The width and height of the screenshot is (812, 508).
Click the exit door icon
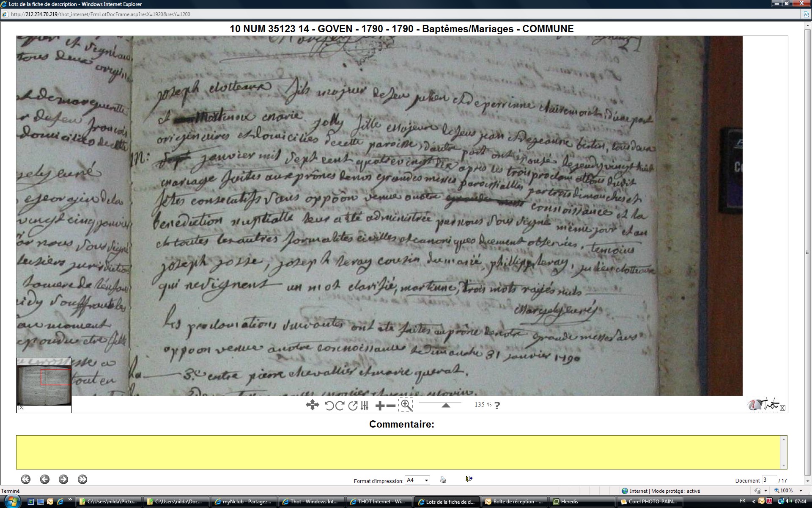[469, 479]
